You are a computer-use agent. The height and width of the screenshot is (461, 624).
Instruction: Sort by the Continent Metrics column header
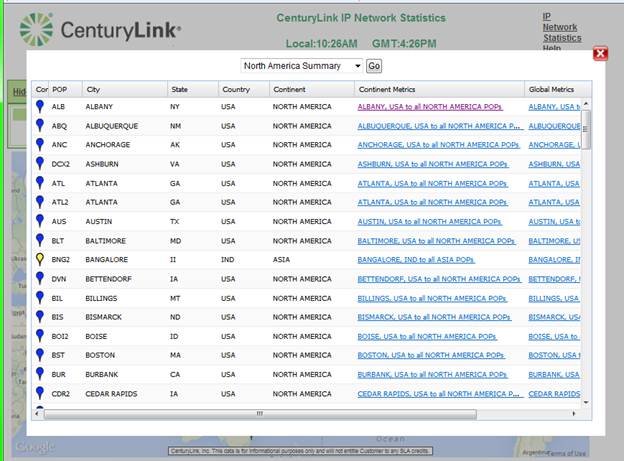point(439,90)
